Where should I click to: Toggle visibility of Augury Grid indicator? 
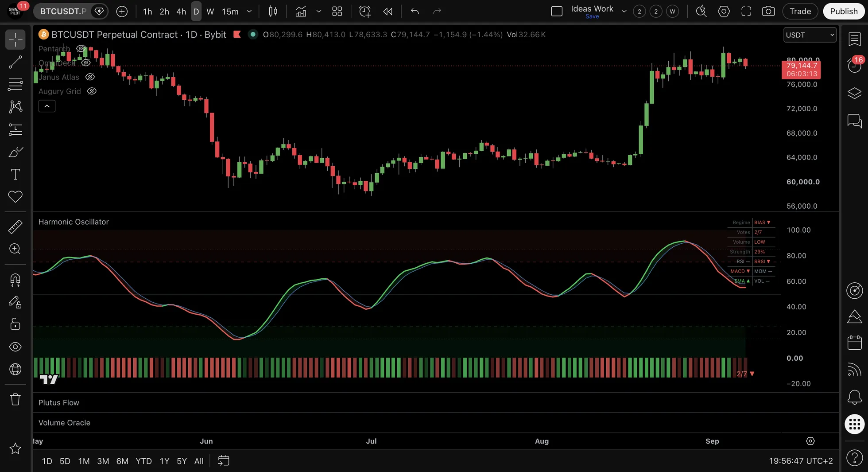tap(92, 91)
